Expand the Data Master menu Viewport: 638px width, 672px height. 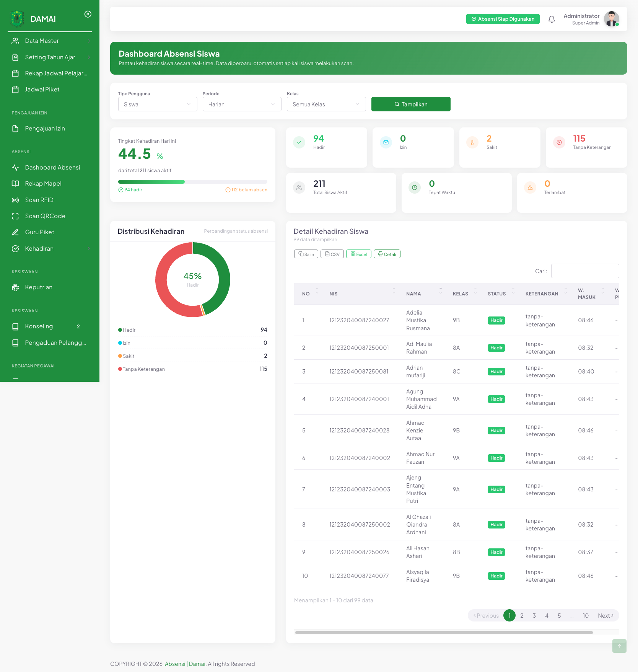50,41
